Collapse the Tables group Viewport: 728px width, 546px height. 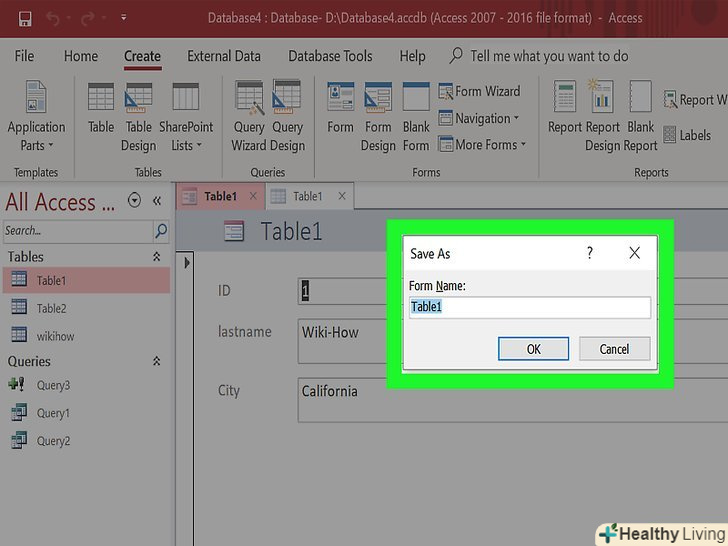point(156,257)
